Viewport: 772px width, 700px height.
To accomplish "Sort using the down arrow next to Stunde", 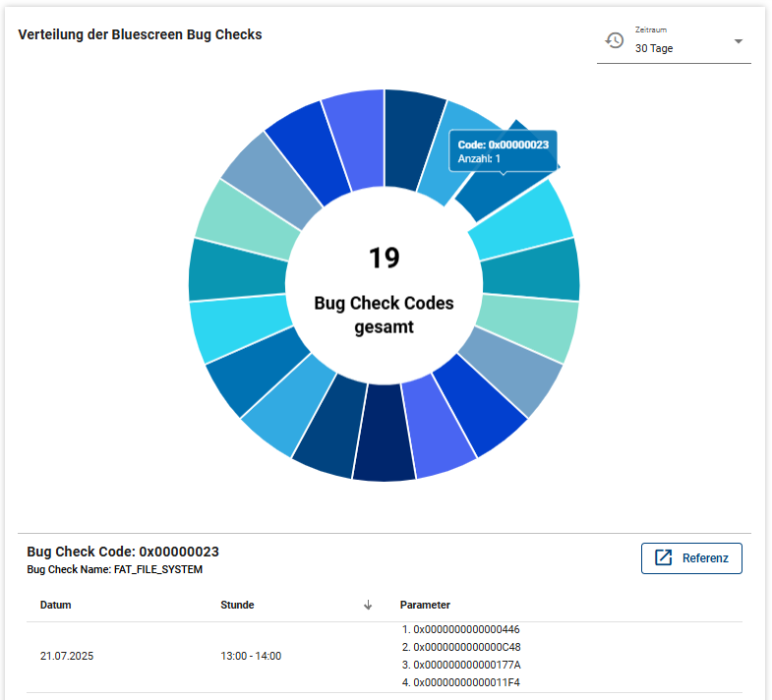I will (368, 605).
